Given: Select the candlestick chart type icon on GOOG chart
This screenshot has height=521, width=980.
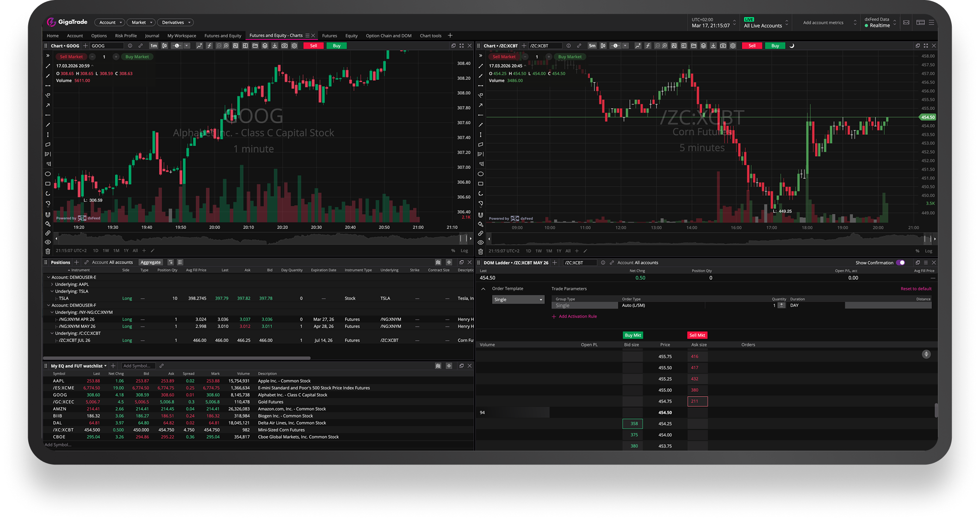Looking at the screenshot, I should [x=164, y=46].
